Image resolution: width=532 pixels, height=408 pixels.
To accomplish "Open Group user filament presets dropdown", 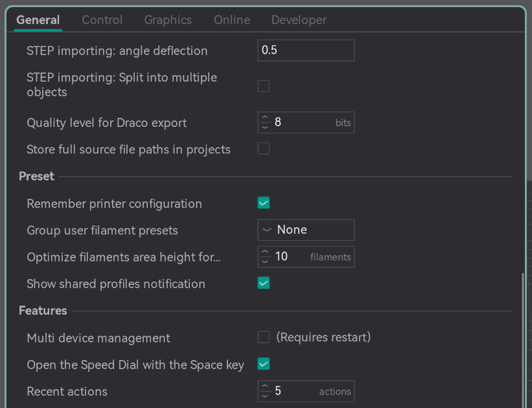I will pyautogui.click(x=306, y=230).
